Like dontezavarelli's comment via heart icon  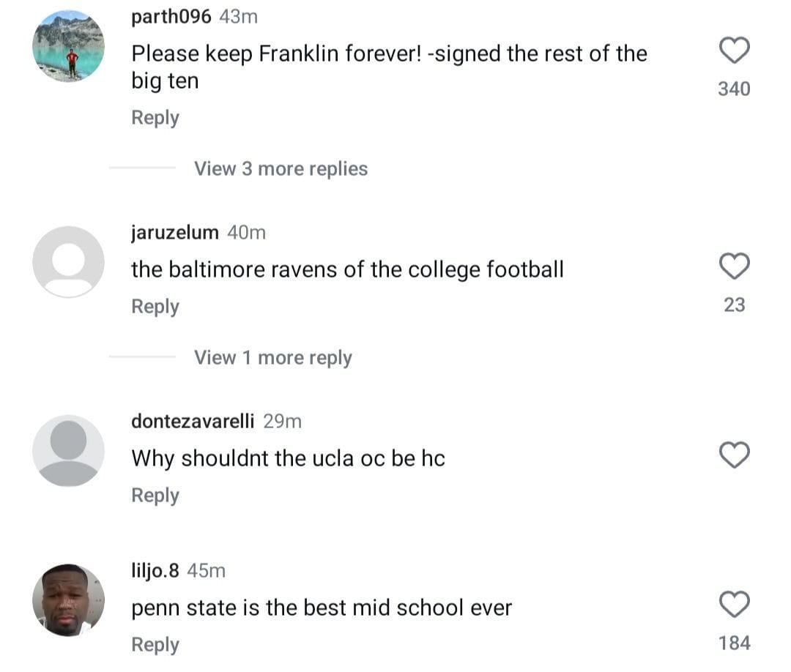coord(734,455)
